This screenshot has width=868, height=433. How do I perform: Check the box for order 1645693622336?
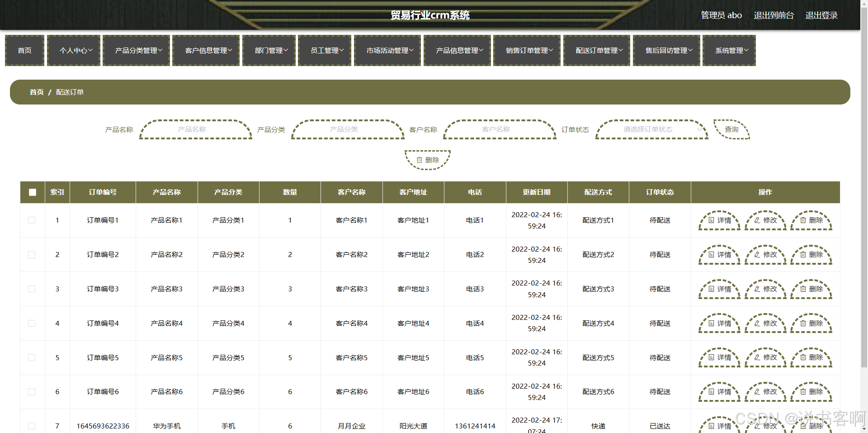[x=32, y=426]
